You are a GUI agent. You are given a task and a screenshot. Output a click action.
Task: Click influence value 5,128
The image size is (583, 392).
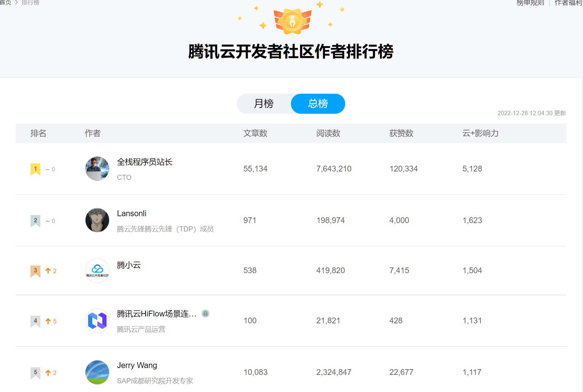coord(472,169)
